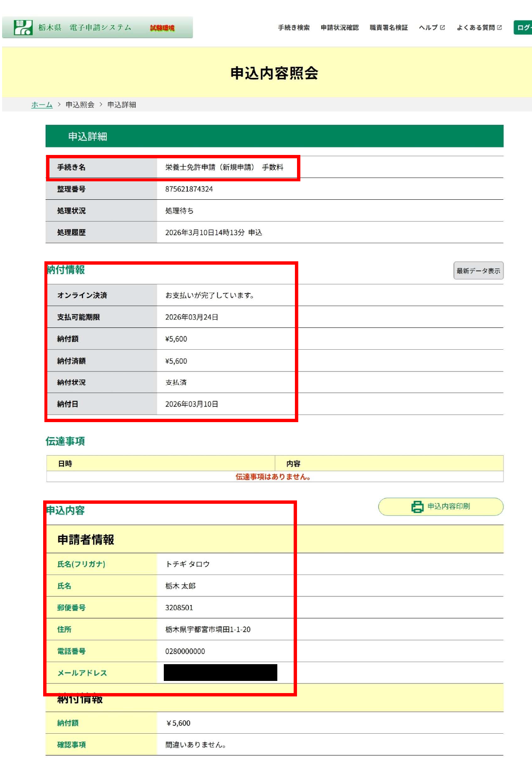Image resolution: width=532 pixels, height=763 pixels.
Task: Go back to 申込照会 in the breadcrumb
Action: [80, 105]
